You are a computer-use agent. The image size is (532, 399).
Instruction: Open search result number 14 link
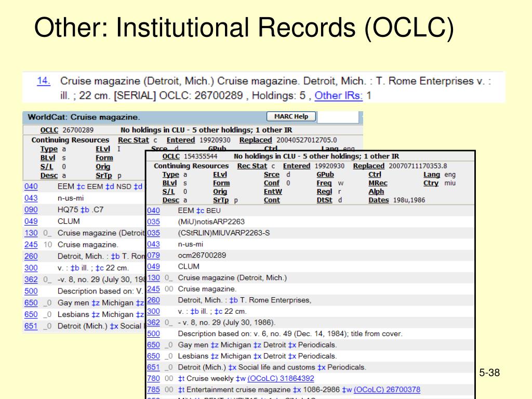coord(44,81)
